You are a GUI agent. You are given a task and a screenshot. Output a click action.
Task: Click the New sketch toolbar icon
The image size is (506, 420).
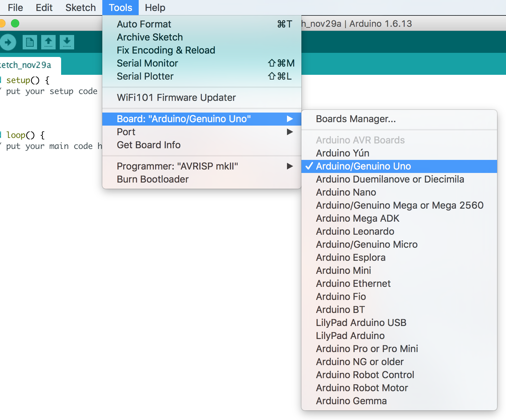tap(30, 42)
